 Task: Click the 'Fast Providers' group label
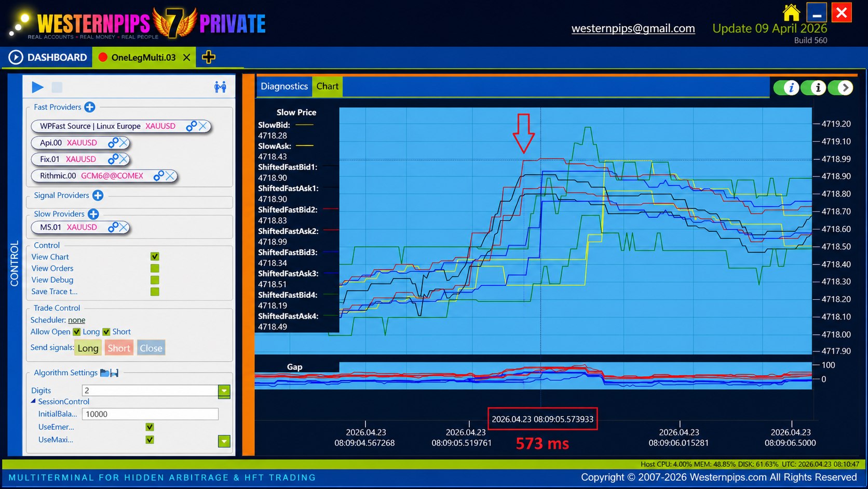point(58,107)
